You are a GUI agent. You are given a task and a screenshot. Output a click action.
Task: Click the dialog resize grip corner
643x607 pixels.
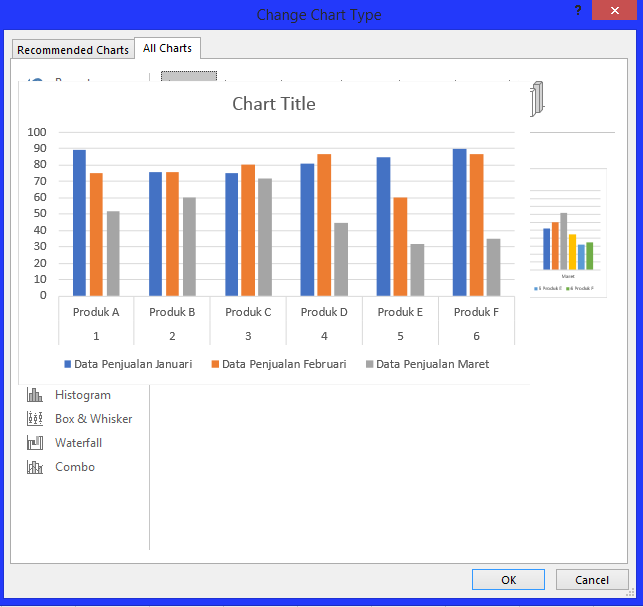(632, 593)
